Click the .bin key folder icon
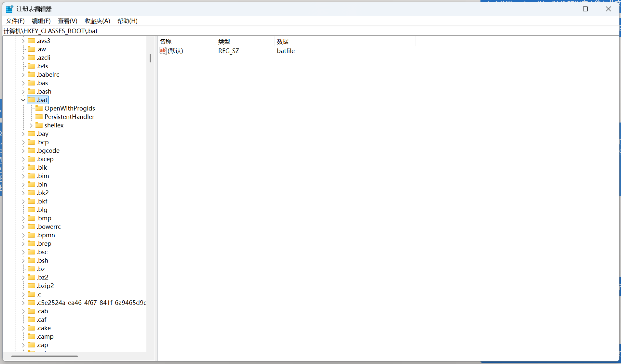 pyautogui.click(x=31, y=184)
